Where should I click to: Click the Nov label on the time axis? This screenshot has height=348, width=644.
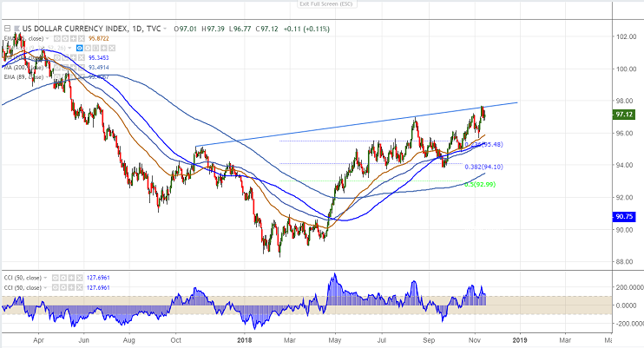tap(475, 340)
